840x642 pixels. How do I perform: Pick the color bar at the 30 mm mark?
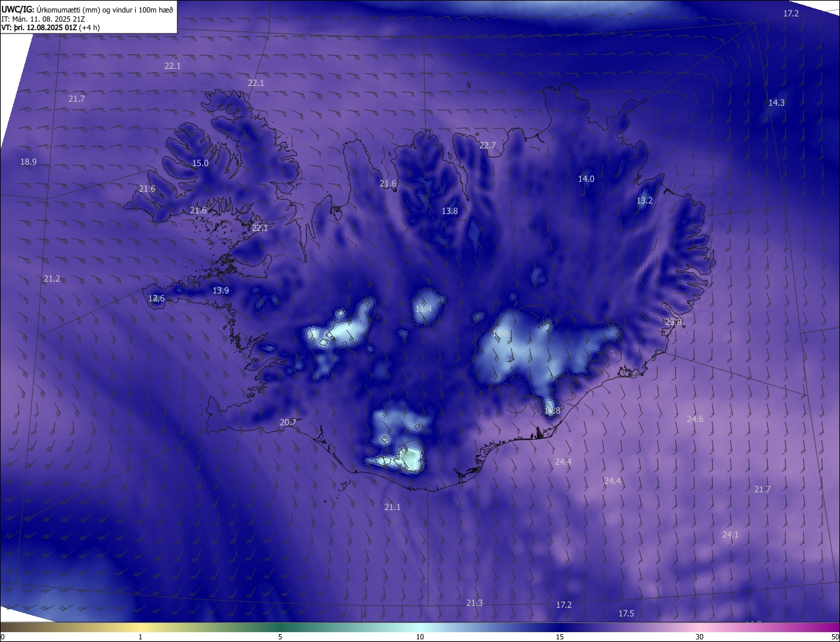point(700,627)
